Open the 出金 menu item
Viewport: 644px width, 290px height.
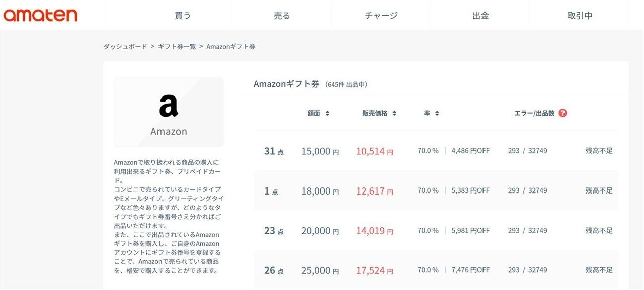480,15
